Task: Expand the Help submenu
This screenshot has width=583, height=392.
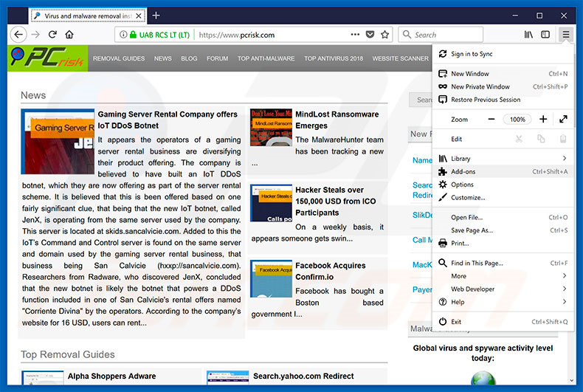Action: click(503, 302)
